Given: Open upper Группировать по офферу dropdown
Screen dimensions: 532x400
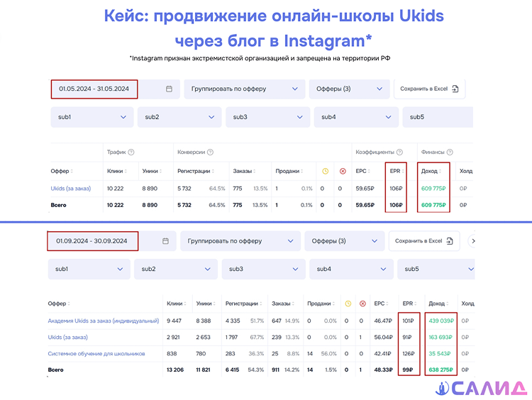Looking at the screenshot, I should (244, 89).
